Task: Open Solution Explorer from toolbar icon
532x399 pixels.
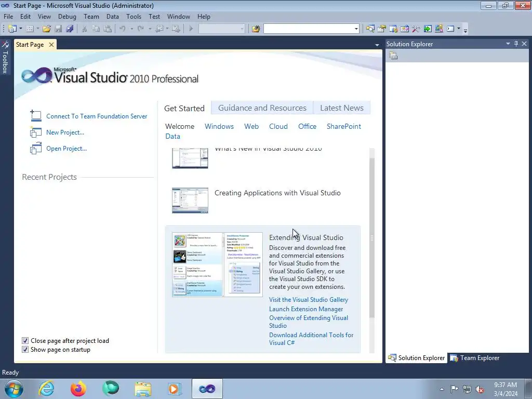Action: (x=370, y=29)
